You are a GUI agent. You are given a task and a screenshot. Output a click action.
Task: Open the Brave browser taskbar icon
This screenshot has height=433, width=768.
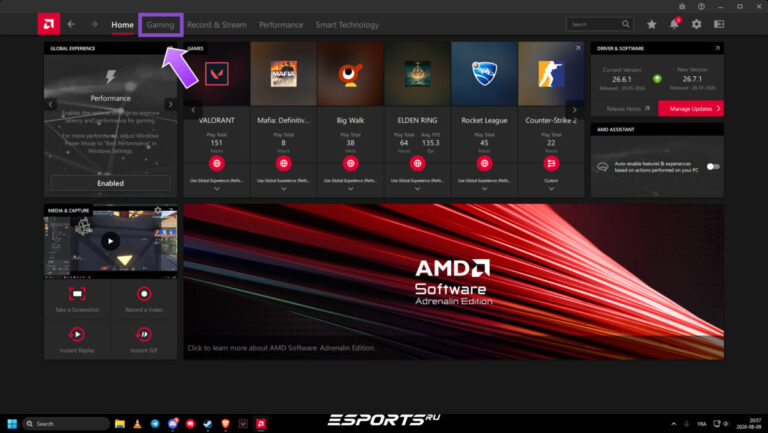(225, 424)
